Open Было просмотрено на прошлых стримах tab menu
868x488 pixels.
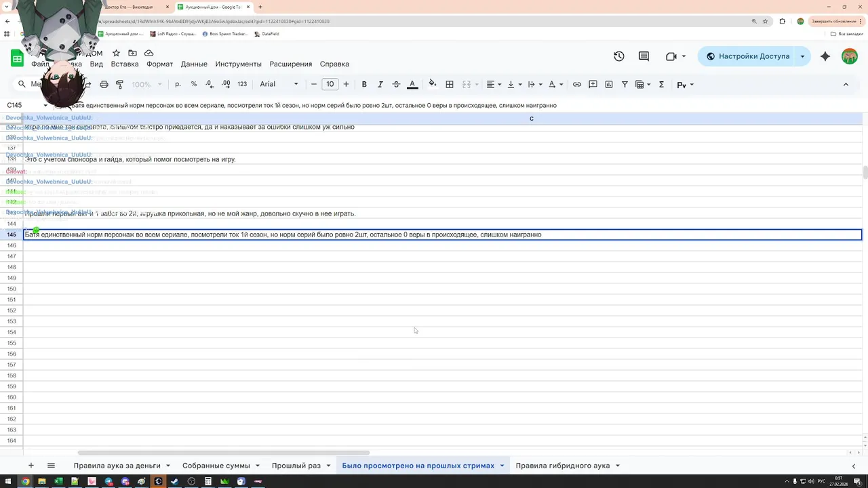point(502,466)
